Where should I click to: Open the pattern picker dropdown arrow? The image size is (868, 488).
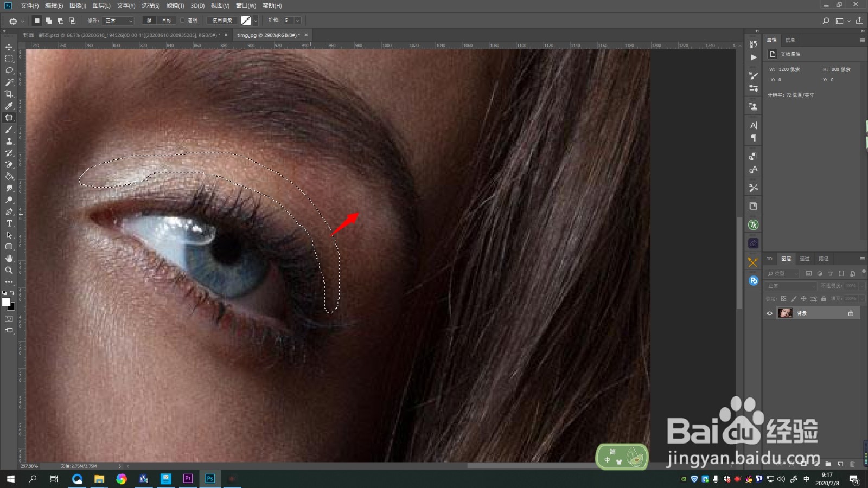pyautogui.click(x=256, y=21)
